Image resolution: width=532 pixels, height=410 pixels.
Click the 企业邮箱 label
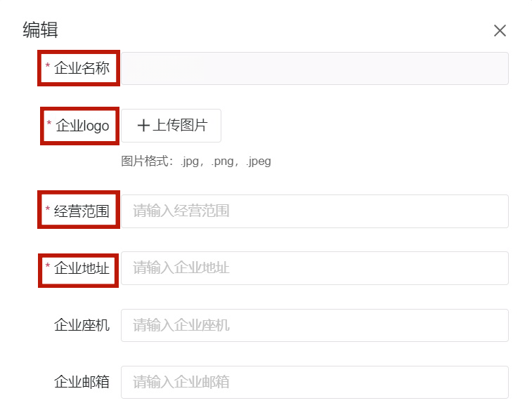coord(82,383)
